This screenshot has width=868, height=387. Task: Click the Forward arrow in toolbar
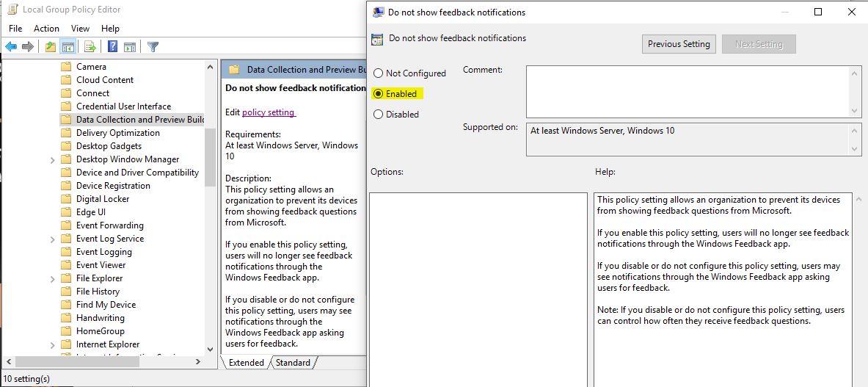(x=27, y=46)
